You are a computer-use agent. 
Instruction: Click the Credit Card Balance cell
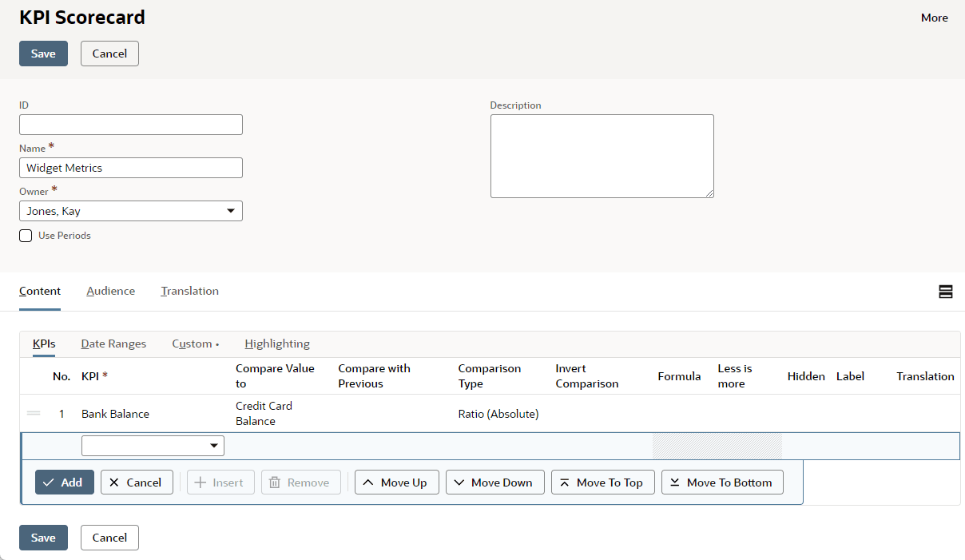[264, 414]
